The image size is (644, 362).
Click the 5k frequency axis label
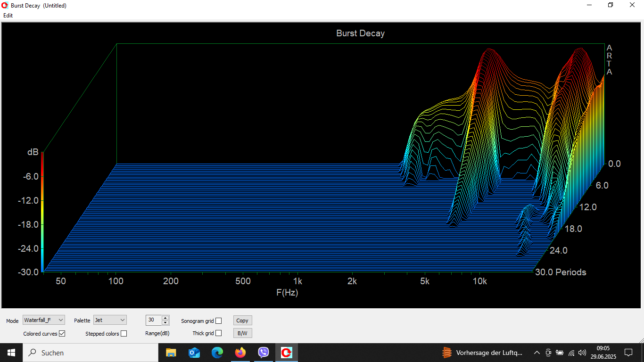(x=425, y=281)
